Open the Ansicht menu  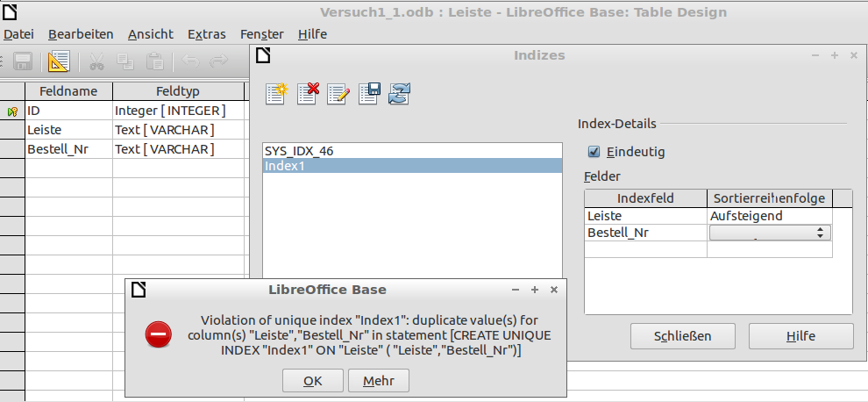pos(151,34)
